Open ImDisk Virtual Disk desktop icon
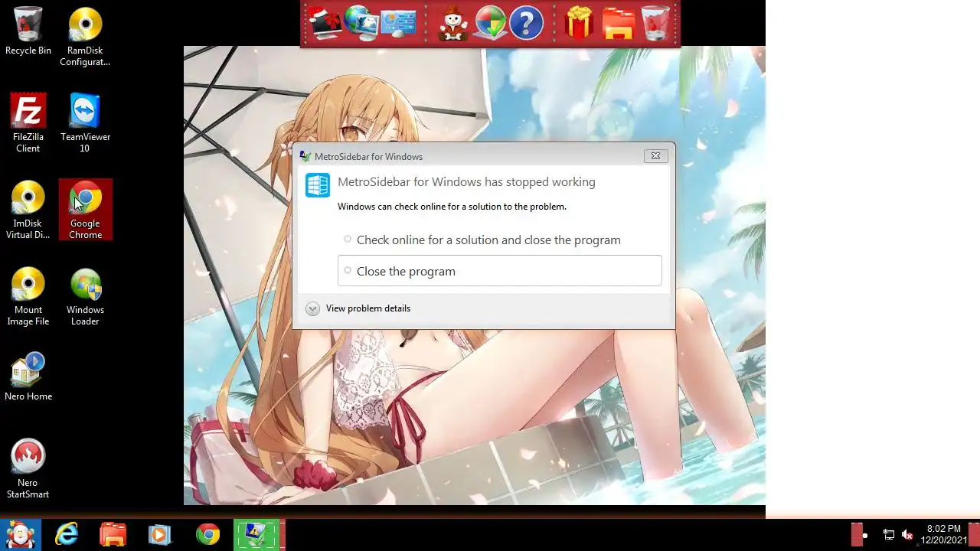980x551 pixels. pyautogui.click(x=28, y=210)
